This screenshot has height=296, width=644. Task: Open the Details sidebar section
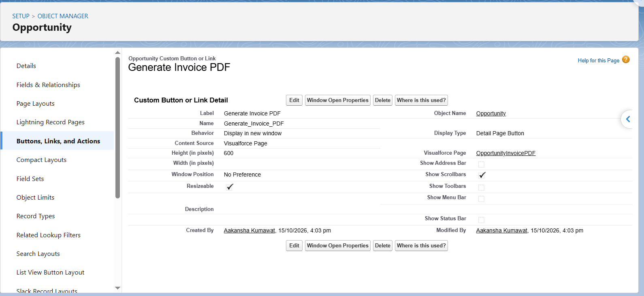tap(26, 66)
